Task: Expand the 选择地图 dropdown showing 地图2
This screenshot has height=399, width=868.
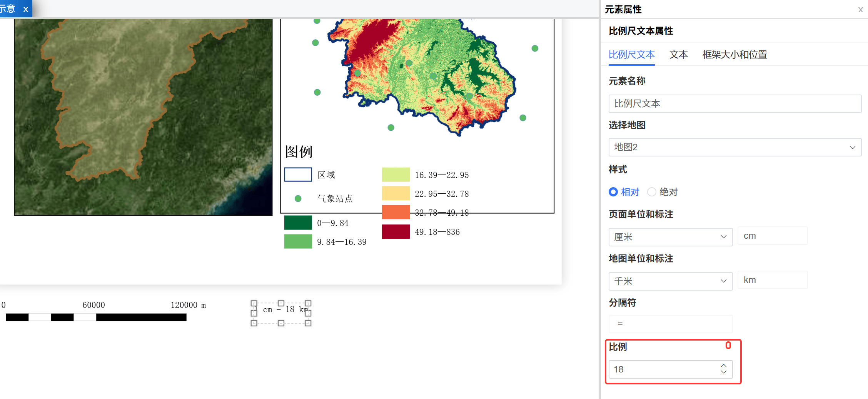Action: (x=734, y=147)
